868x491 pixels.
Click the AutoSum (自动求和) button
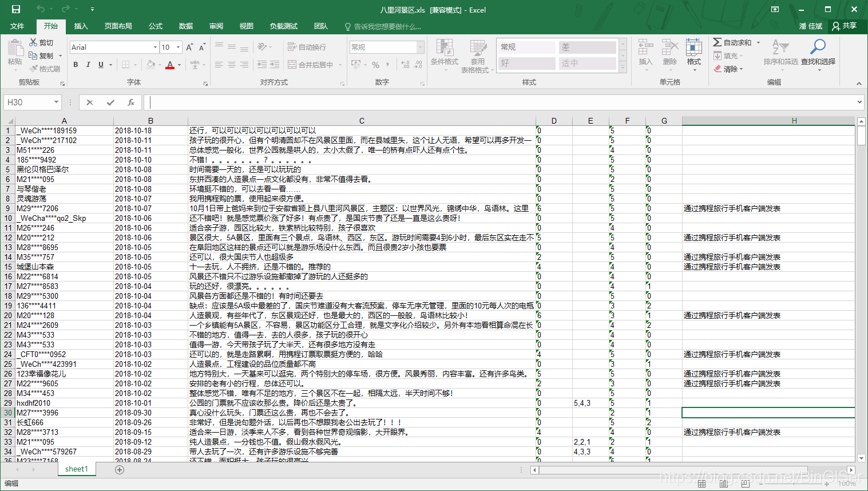[732, 42]
